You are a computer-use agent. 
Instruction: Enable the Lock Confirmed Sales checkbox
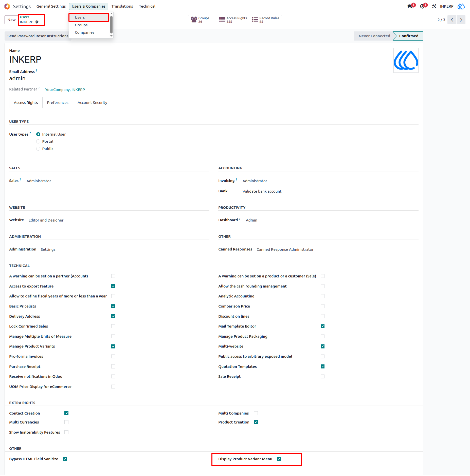[113, 326]
